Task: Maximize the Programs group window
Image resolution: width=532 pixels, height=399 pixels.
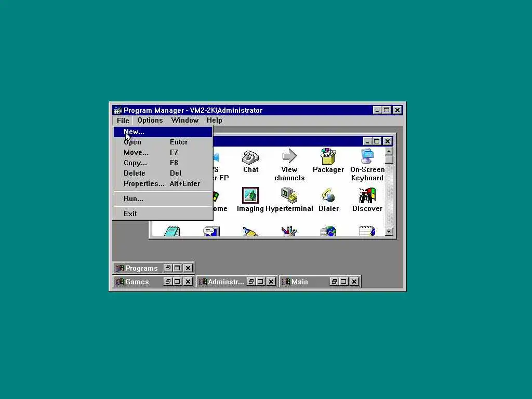Action: pyautogui.click(x=177, y=268)
